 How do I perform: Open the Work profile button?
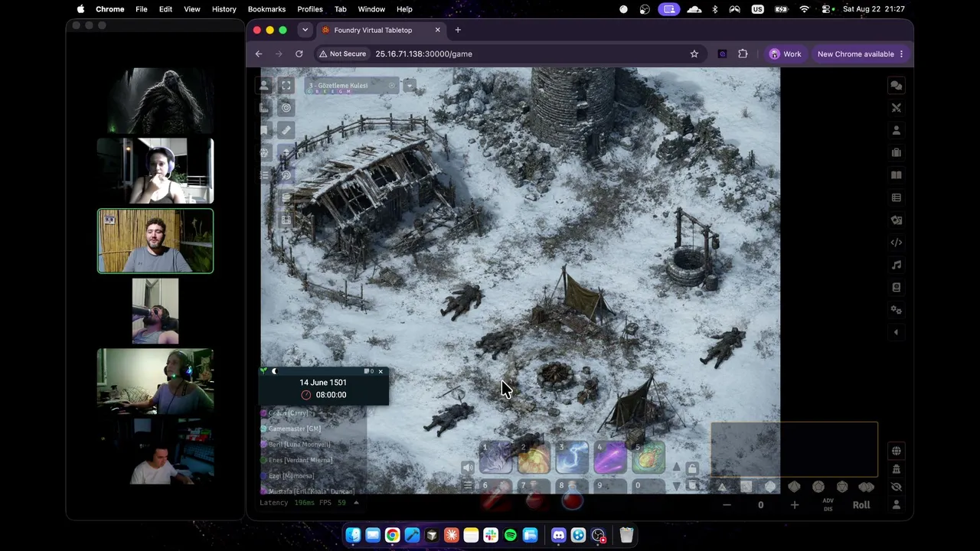[786, 54]
